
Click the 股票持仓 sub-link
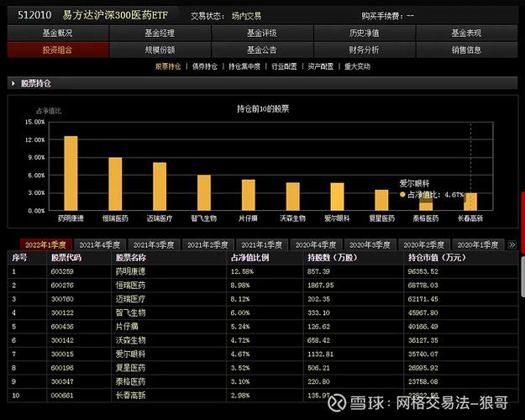[168, 66]
